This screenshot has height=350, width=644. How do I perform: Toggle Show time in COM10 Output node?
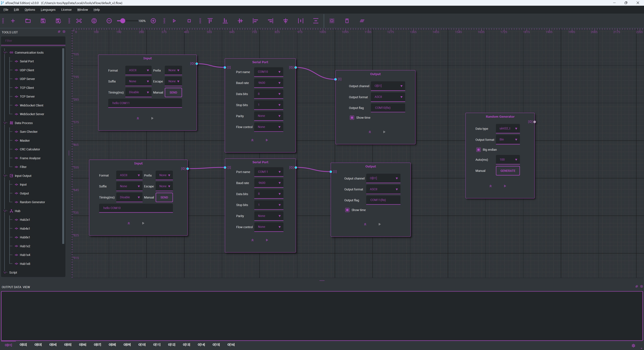352,118
